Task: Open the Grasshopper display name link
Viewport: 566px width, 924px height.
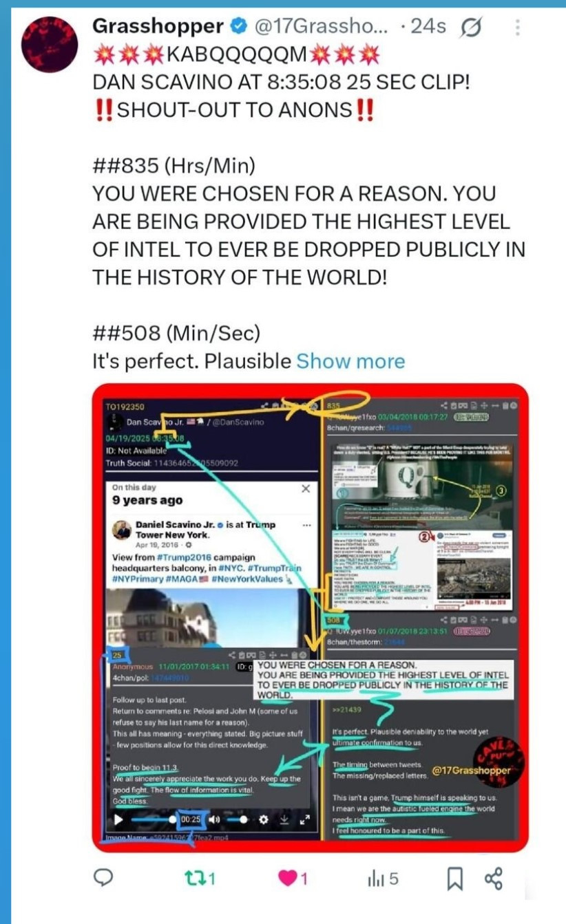Action: [x=158, y=27]
